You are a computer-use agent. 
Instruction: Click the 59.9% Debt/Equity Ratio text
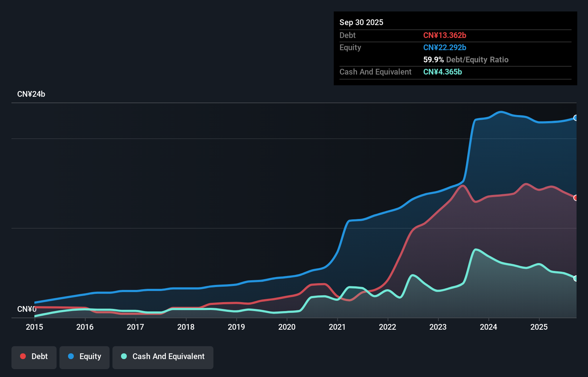pos(466,59)
